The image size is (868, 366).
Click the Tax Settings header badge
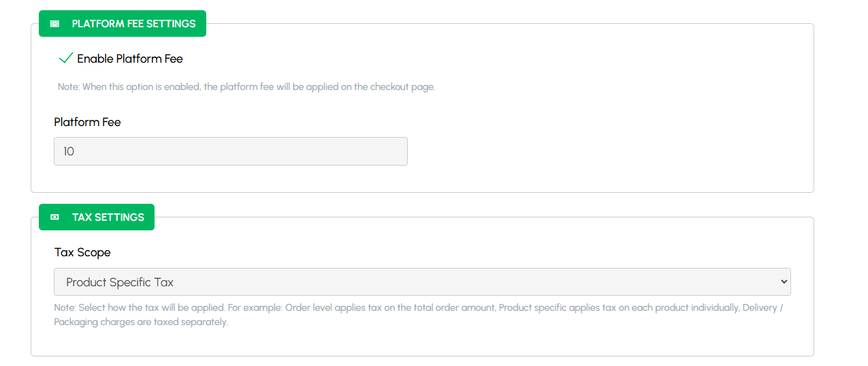pos(96,217)
